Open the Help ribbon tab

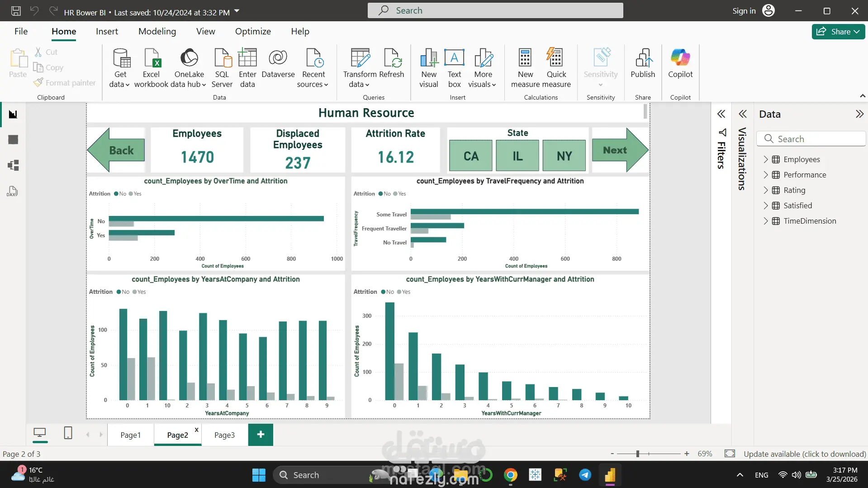point(300,31)
